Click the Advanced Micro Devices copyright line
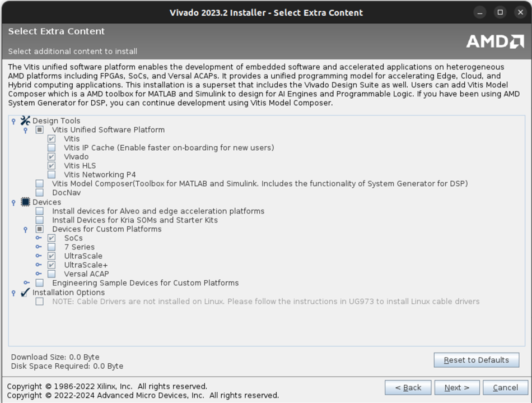This screenshot has height=403, width=532. pyautogui.click(x=143, y=395)
